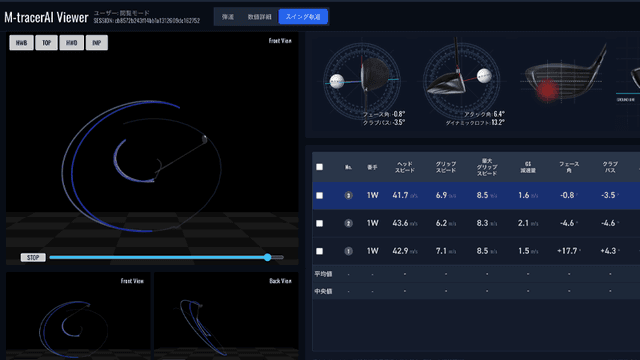Tick the select-all checkbox in table header
The height and width of the screenshot is (360, 640).
click(320, 167)
